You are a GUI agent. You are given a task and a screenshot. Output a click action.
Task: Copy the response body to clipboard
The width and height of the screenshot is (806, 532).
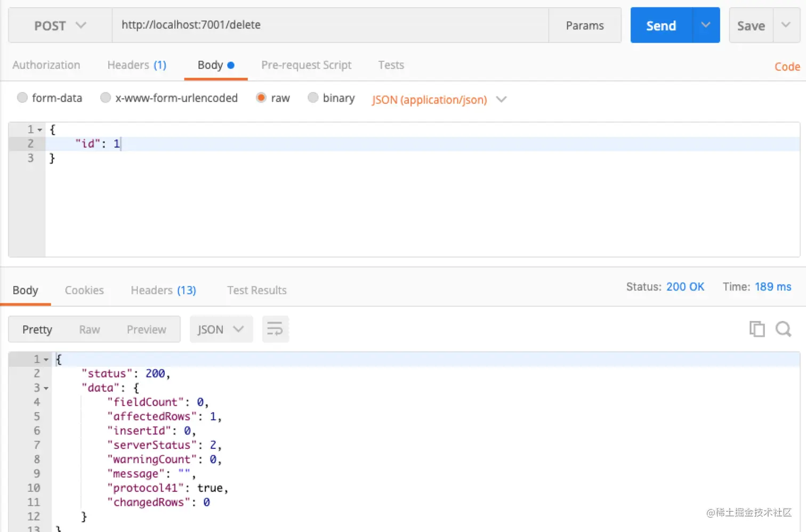(x=756, y=329)
